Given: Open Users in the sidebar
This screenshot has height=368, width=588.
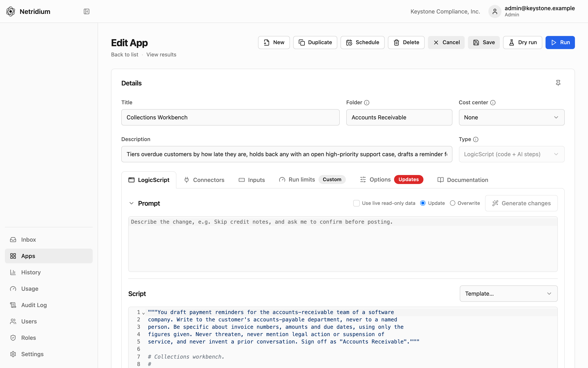Looking at the screenshot, I should tap(49, 321).
